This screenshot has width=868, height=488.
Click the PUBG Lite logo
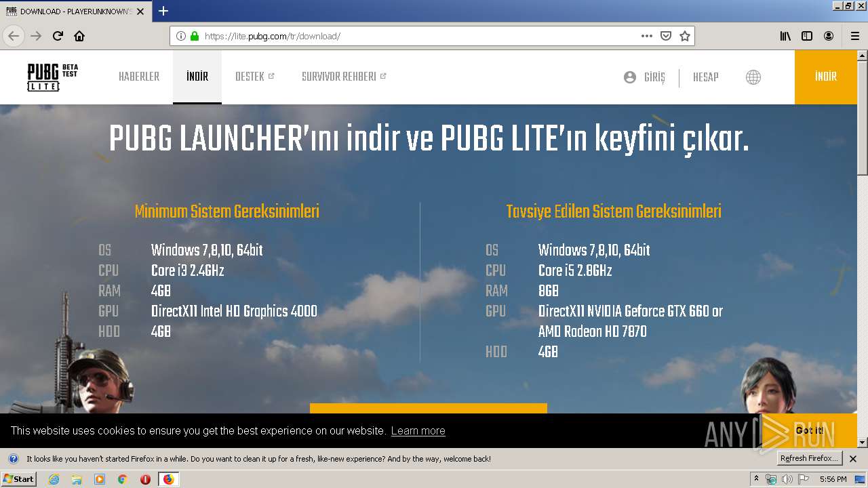pyautogui.click(x=53, y=77)
